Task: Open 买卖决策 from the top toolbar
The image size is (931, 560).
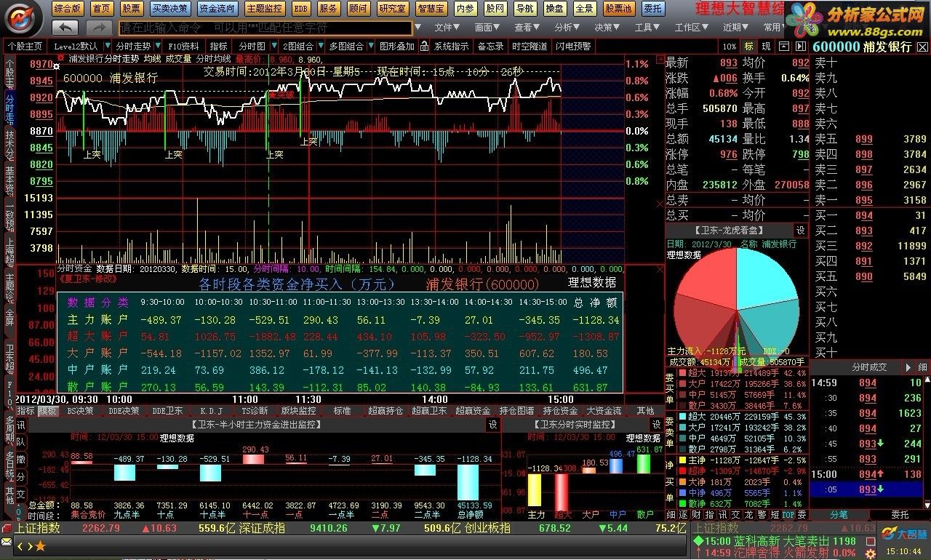Action: pyautogui.click(x=169, y=9)
